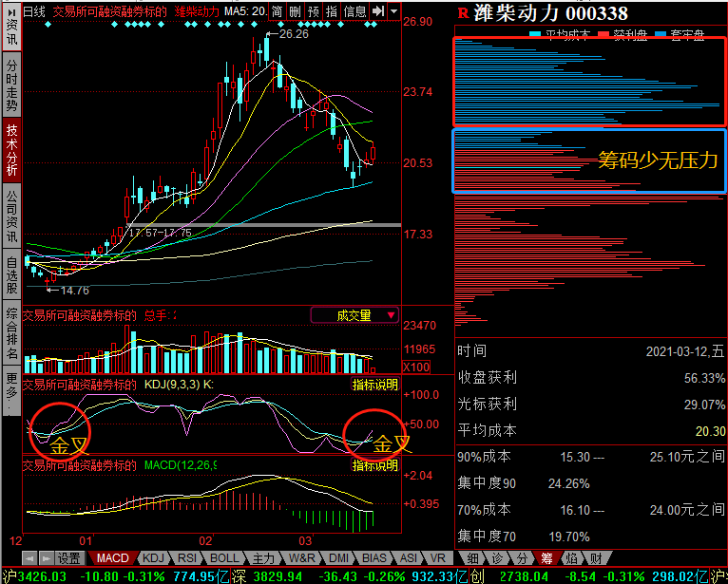The height and width of the screenshot is (584, 728).
Task: Click the 光标获利 29.07% value
Action: (x=704, y=405)
